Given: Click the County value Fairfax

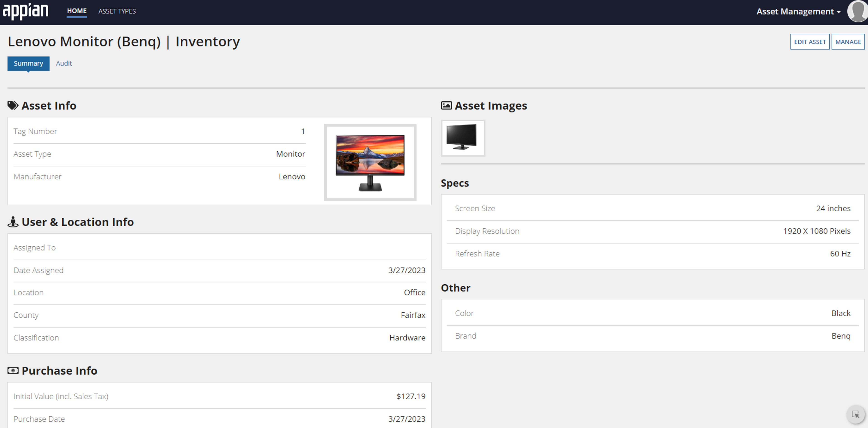Looking at the screenshot, I should click(x=413, y=315).
